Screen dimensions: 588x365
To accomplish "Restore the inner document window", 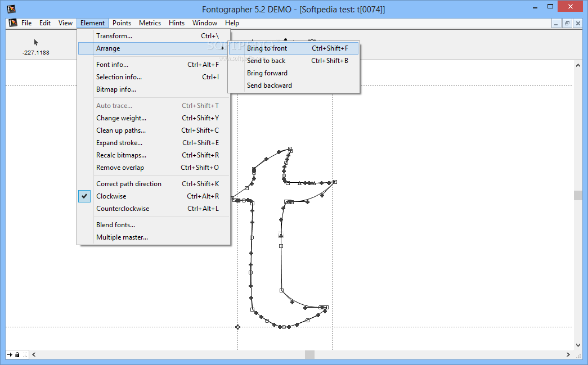I will click(567, 23).
